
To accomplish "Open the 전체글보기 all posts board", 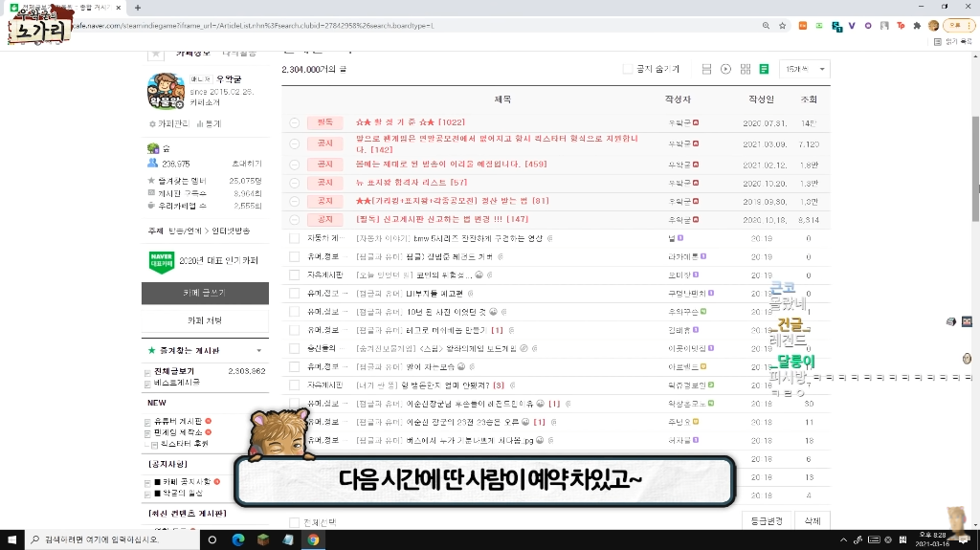I will [x=174, y=371].
